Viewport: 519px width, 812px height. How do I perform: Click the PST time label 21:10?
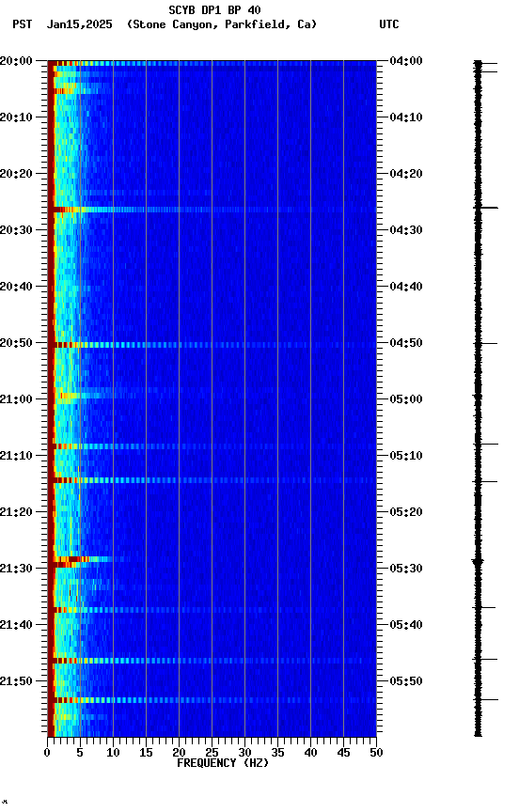click(x=16, y=456)
